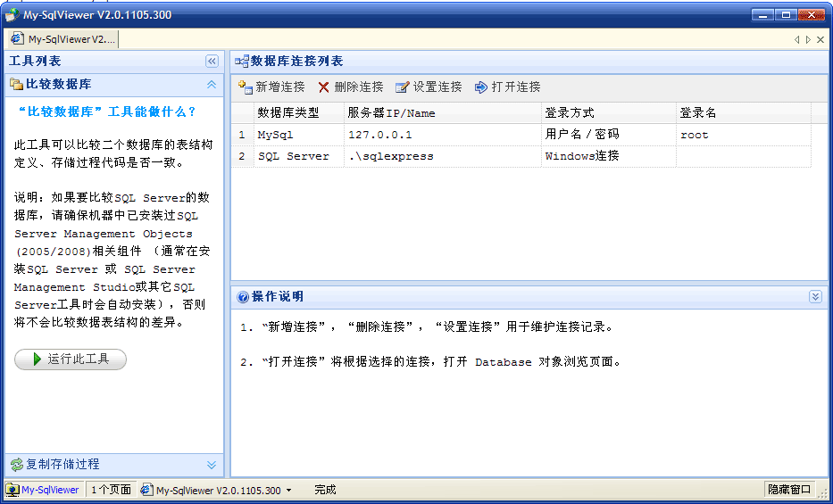The height and width of the screenshot is (504, 833).
Task: Sort by 服务器IP/Name column header
Action: click(x=391, y=113)
